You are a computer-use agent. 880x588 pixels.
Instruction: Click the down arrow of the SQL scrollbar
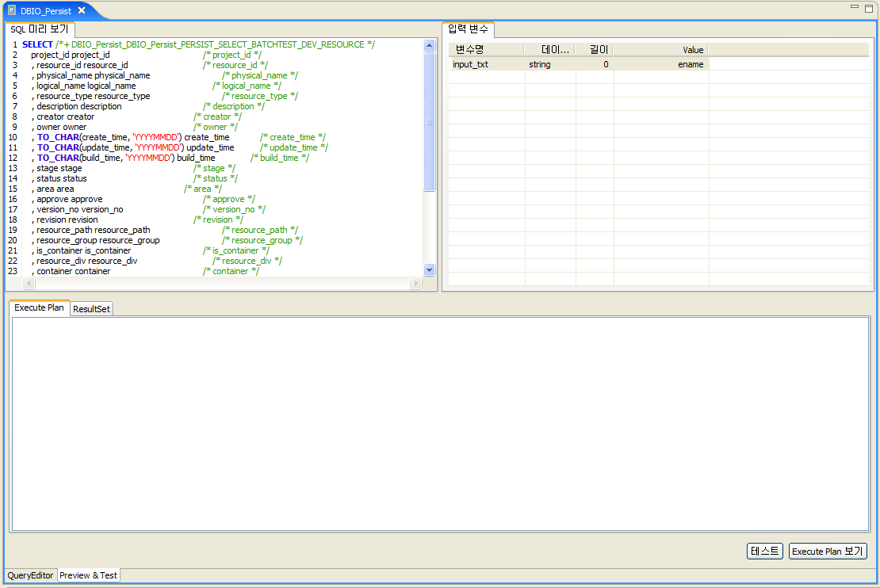pos(429,269)
